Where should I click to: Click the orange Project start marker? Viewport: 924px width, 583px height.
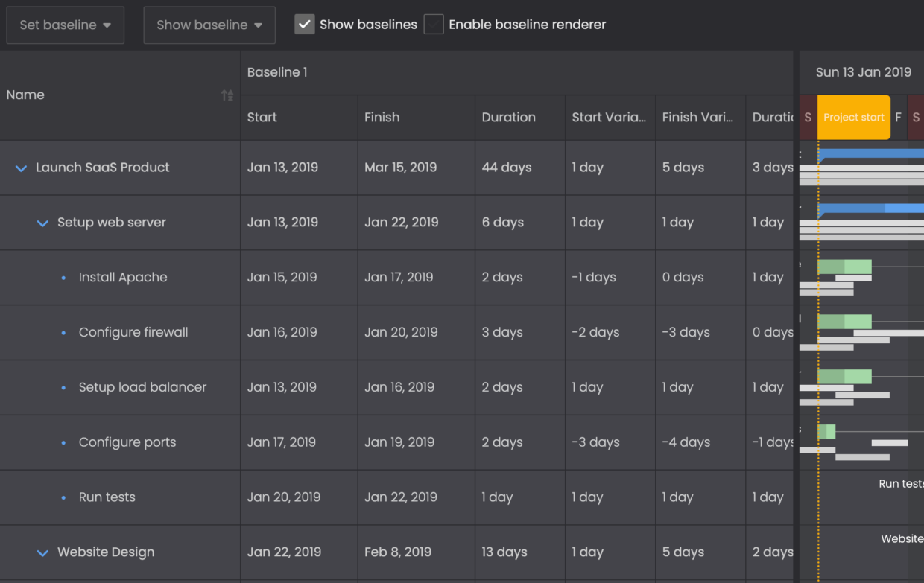(854, 117)
